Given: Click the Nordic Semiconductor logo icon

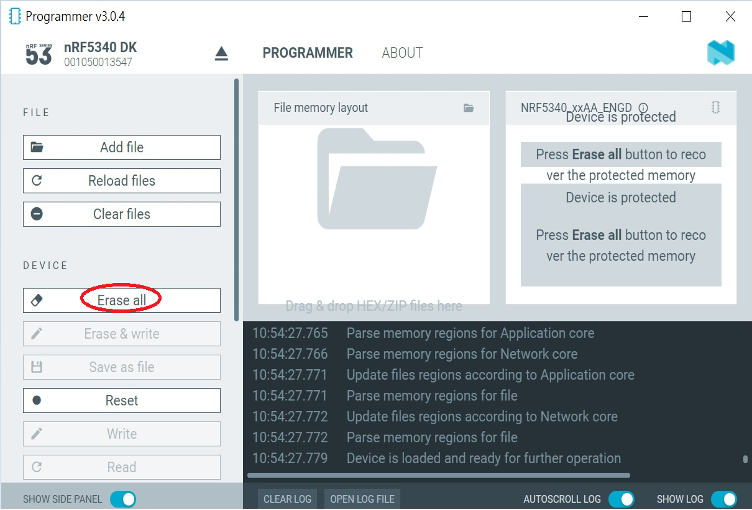Looking at the screenshot, I should click(x=720, y=53).
